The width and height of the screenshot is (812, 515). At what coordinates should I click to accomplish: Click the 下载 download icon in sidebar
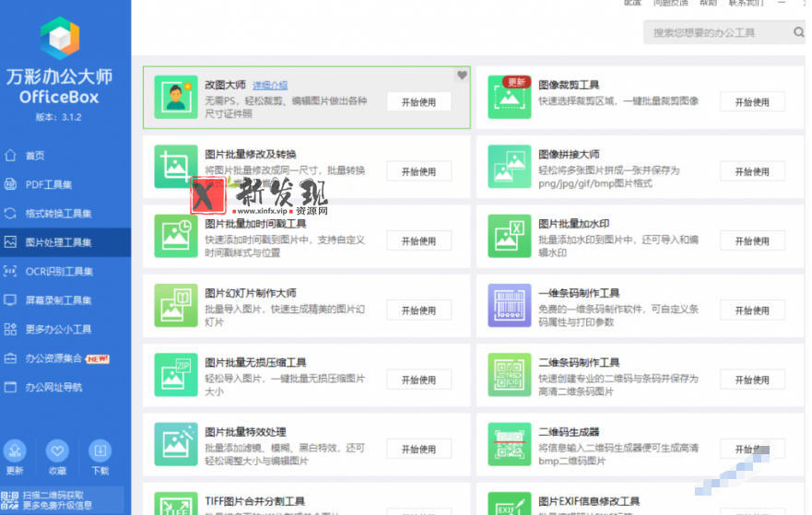pos(100,451)
